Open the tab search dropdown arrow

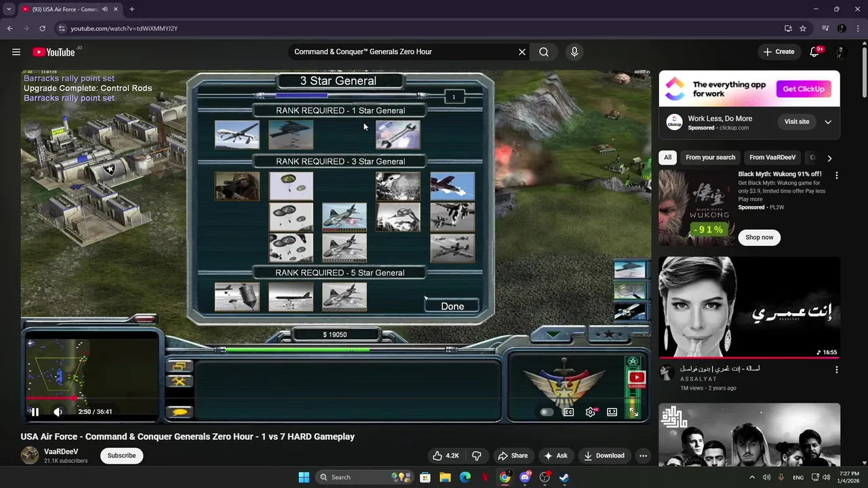tap(9, 9)
